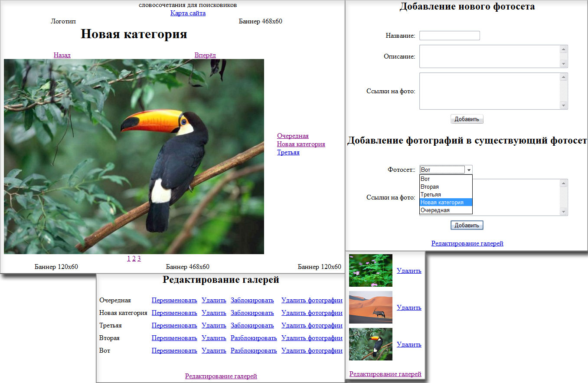Click Добавить under the existing photoset form

[467, 225]
